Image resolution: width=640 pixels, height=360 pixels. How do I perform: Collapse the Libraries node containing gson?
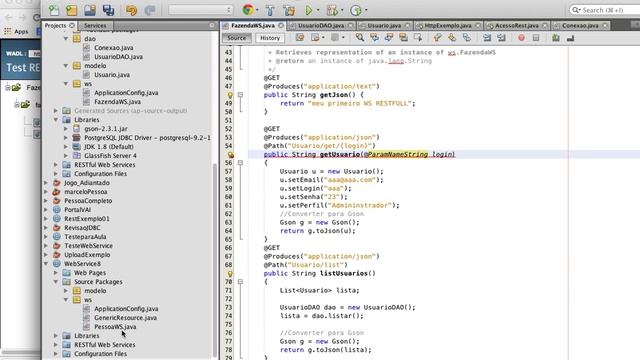click(56, 120)
